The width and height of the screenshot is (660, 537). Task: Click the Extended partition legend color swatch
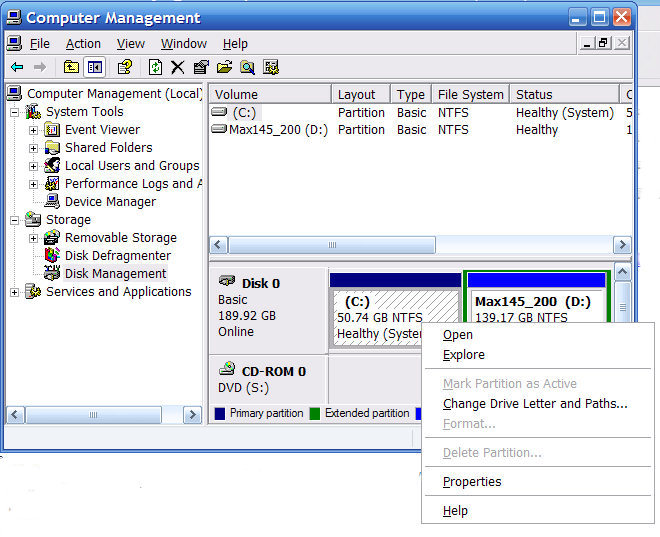(315, 413)
